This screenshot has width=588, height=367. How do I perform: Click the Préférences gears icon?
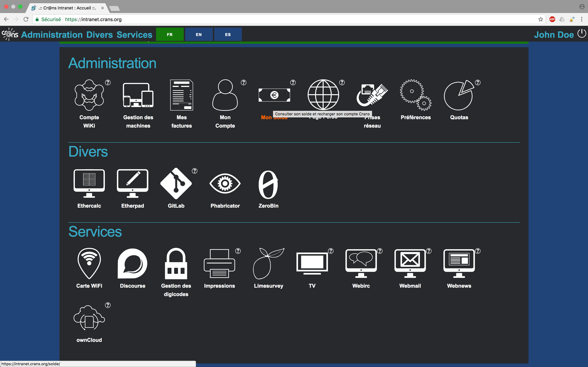click(x=415, y=95)
